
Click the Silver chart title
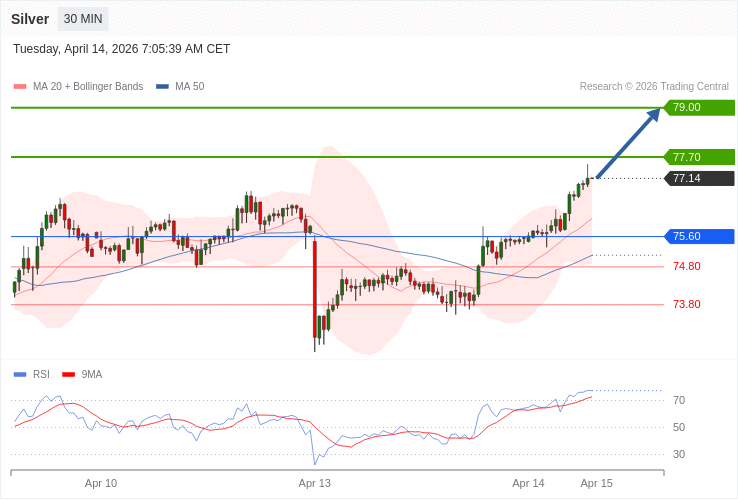tap(30, 19)
